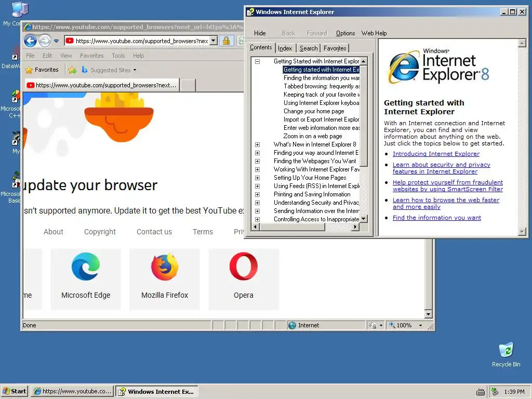Screen dimensions: 532x399
Task: Click the Forward arrow in Internet Explorer
Action: coord(45,41)
